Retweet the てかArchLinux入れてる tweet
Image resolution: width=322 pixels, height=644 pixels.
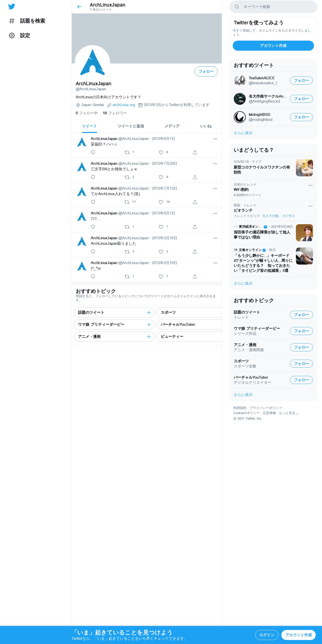coord(127,202)
